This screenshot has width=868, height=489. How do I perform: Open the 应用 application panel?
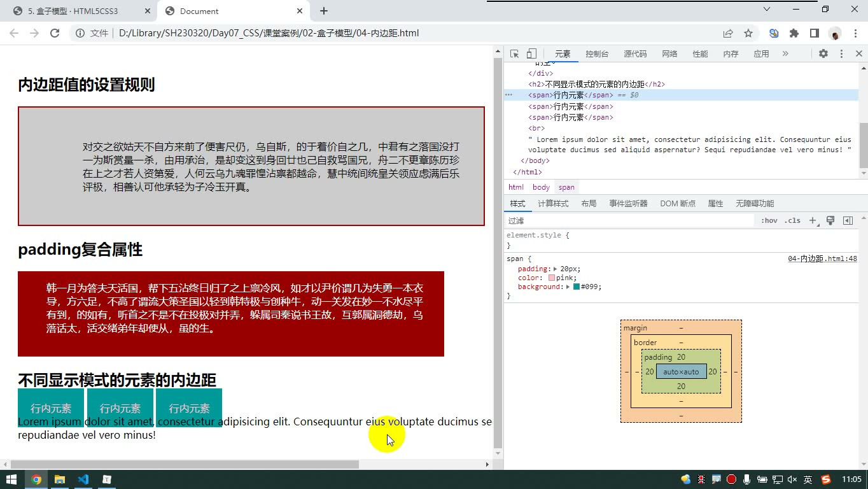coord(761,54)
